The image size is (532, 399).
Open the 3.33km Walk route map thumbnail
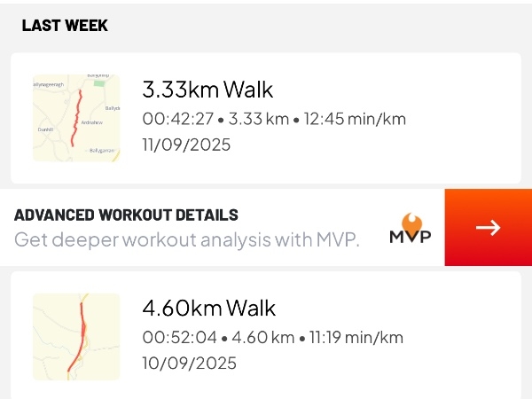coord(75,118)
